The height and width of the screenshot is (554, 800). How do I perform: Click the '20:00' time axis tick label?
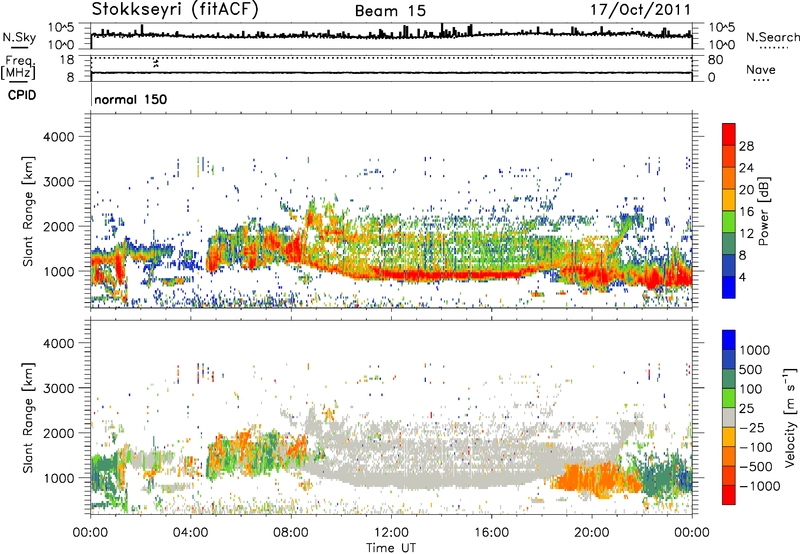[591, 533]
